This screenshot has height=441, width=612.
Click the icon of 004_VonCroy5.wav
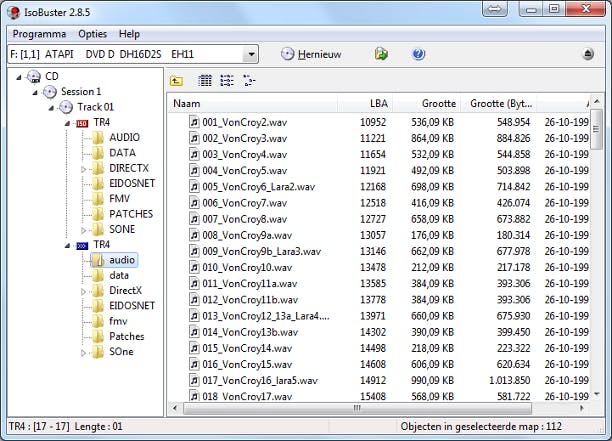[x=194, y=171]
